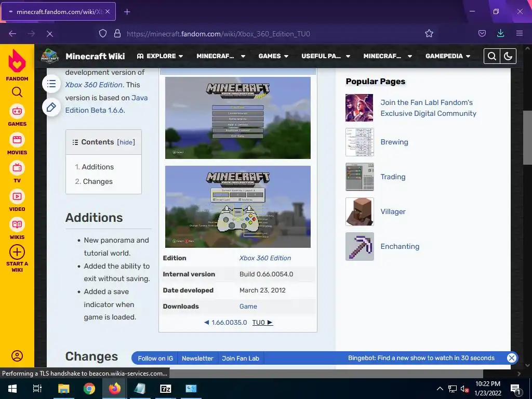This screenshot has width=532, height=399.
Task: Open the Games section in Fandom sidebar
Action: pyautogui.click(x=17, y=116)
